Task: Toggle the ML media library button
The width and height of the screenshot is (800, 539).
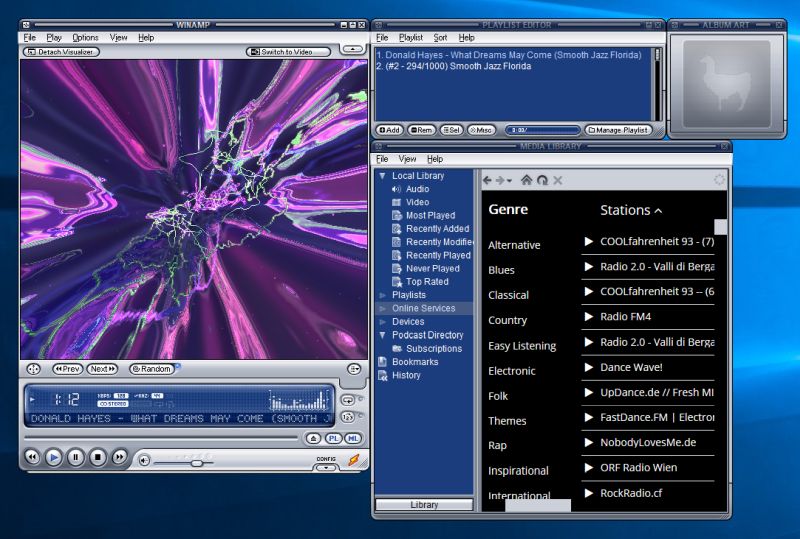Action: (353, 438)
